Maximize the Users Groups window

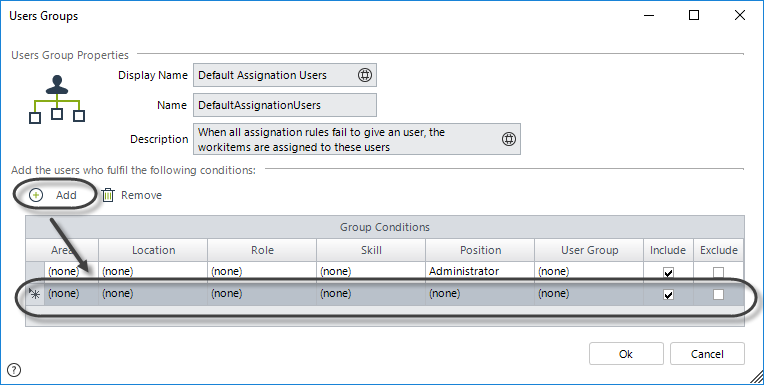[x=694, y=15]
